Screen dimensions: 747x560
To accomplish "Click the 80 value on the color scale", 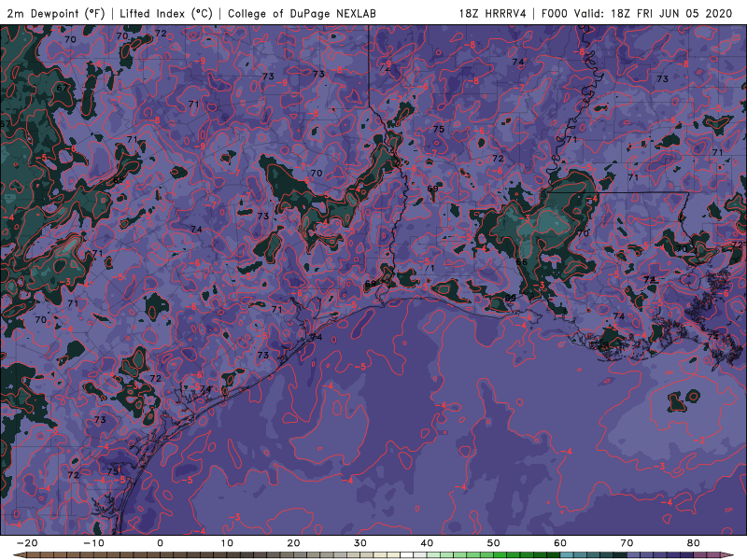I will (x=694, y=543).
